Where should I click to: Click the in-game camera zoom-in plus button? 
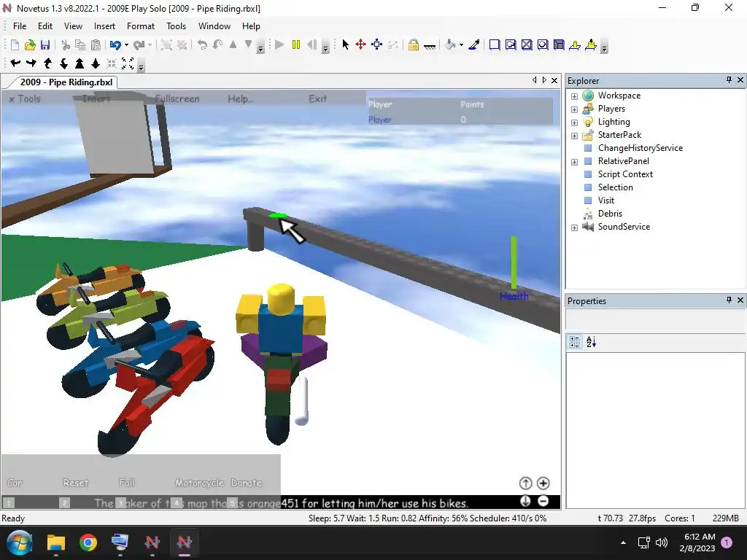coord(543,483)
